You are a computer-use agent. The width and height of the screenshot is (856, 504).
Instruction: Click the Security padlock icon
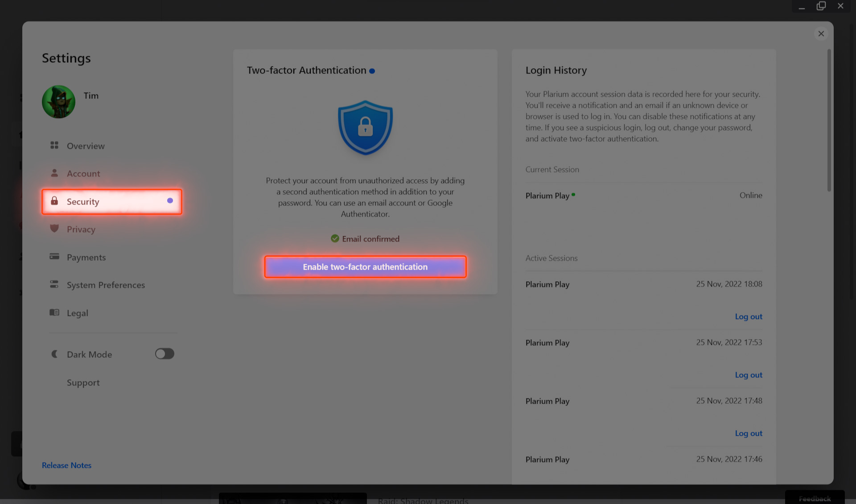click(x=54, y=201)
